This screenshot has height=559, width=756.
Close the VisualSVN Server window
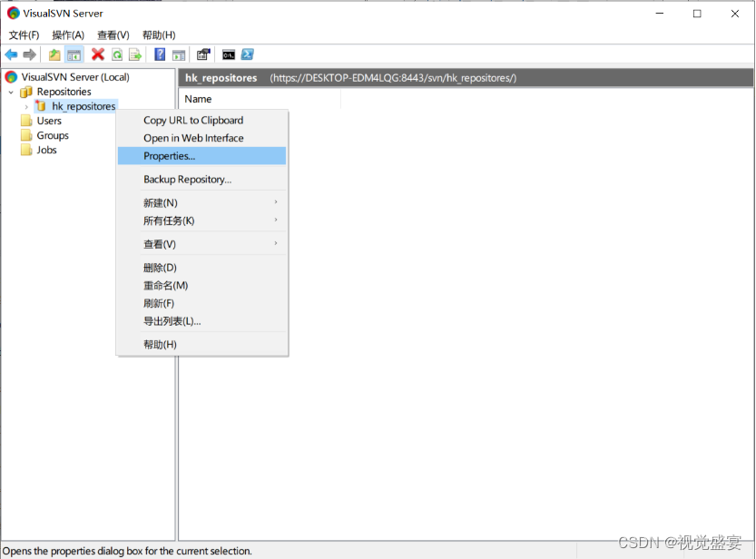point(735,14)
